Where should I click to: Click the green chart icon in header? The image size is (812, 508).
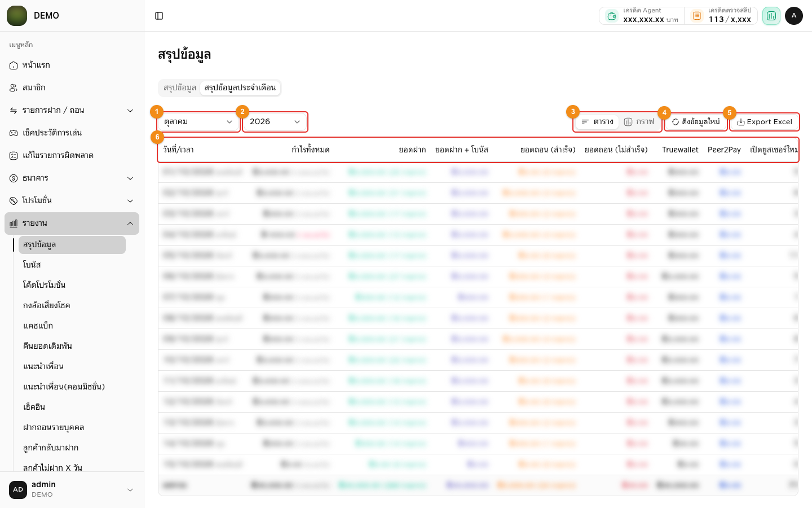click(x=771, y=16)
